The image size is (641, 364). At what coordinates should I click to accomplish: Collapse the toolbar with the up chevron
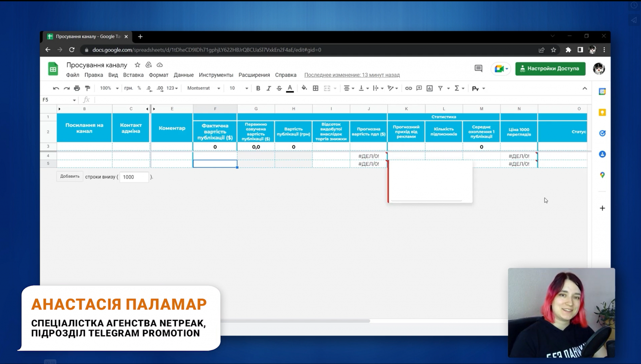pyautogui.click(x=585, y=88)
